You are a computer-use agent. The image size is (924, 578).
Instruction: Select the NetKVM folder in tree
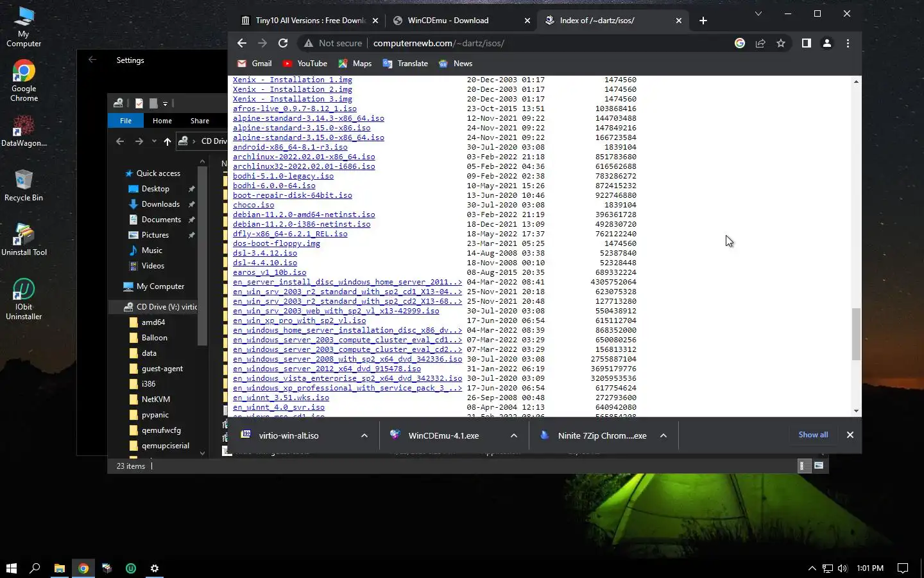156,399
